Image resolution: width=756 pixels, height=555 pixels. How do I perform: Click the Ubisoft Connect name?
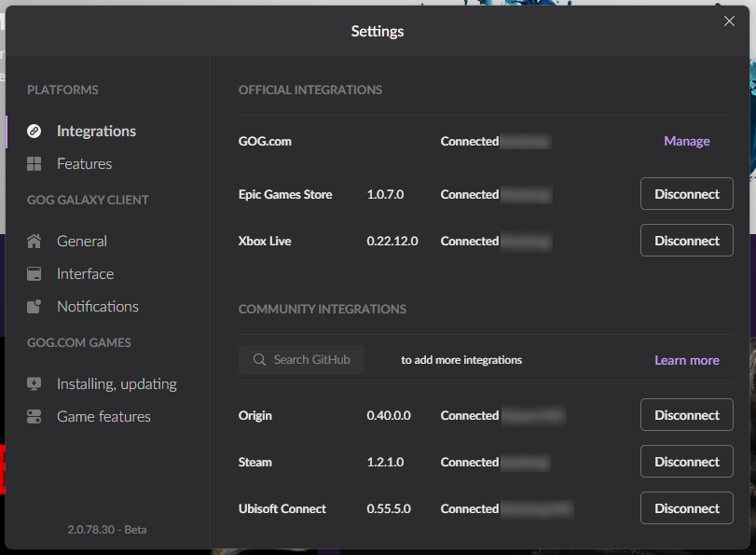[x=282, y=508]
